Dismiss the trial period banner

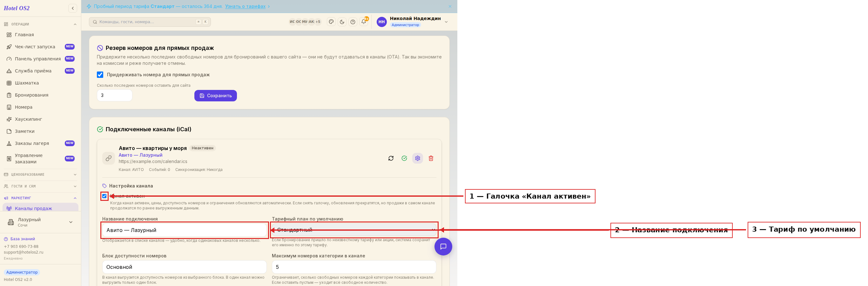pyautogui.click(x=450, y=6)
